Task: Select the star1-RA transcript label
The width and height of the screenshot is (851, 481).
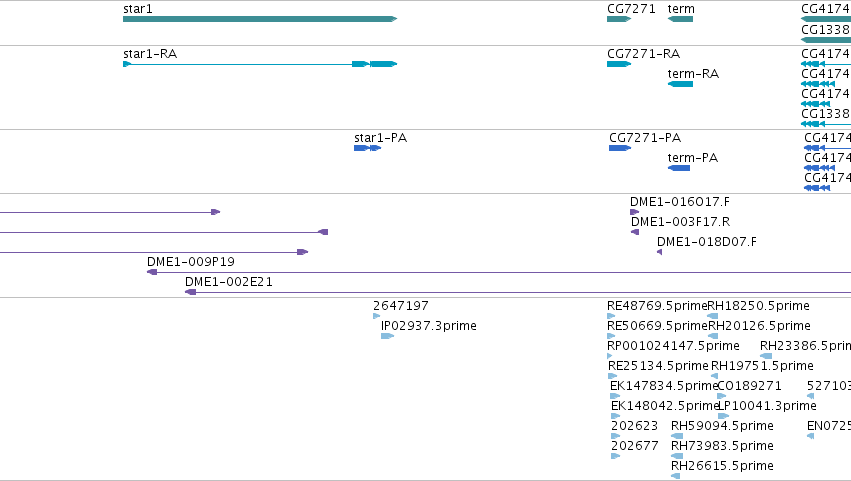Action: pyautogui.click(x=150, y=54)
